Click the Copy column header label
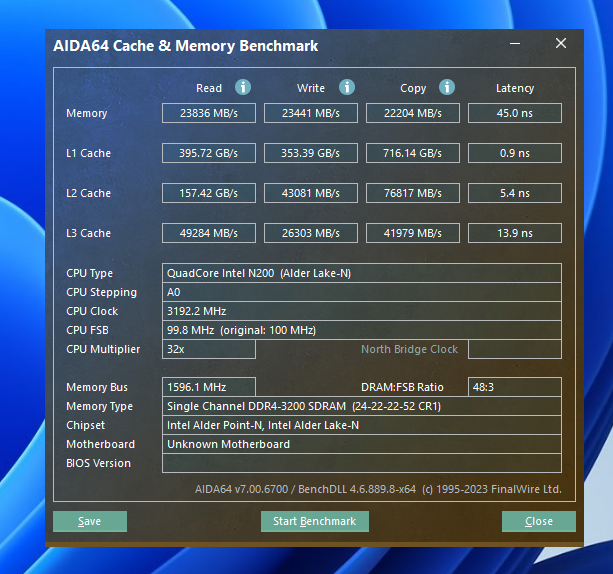 413,88
